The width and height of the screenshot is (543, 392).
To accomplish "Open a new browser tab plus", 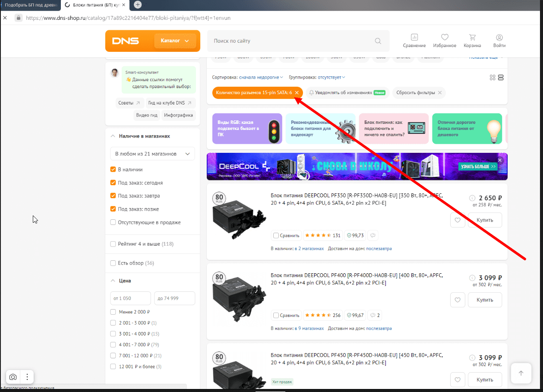I will tap(138, 5).
